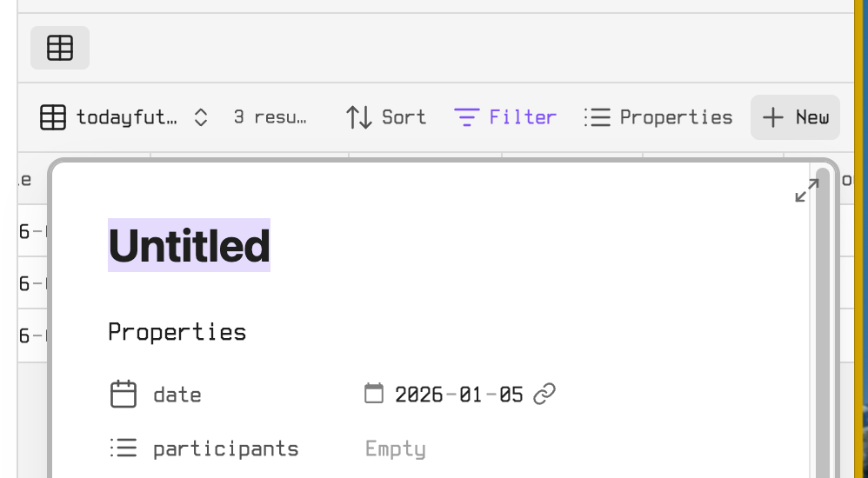Click the todayfut view table icon
868x478 pixels.
pos(53,117)
